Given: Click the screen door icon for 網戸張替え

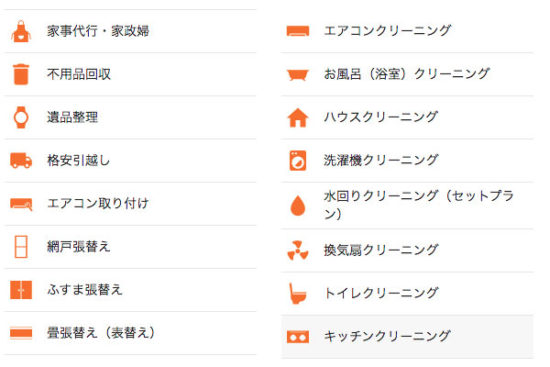Looking at the screenshot, I should 21,247.
